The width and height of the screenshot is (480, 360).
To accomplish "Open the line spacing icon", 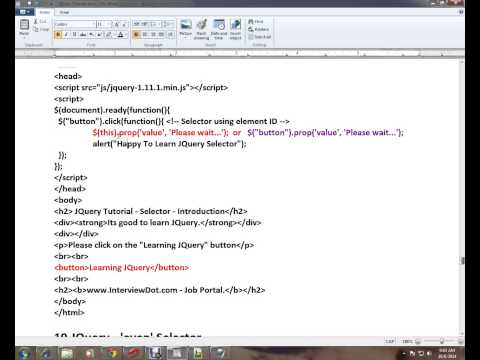I will [x=167, y=24].
